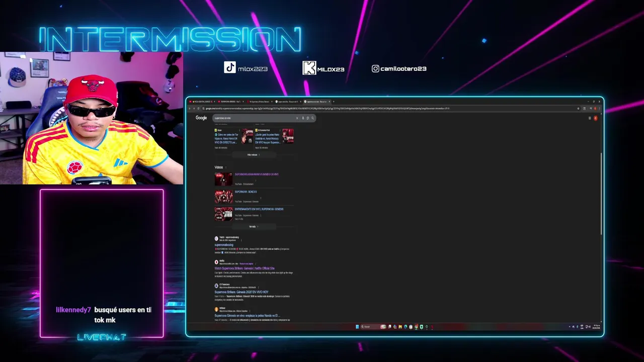Bookmark this page with the star icon
644x362 pixels.
[x=578, y=109]
